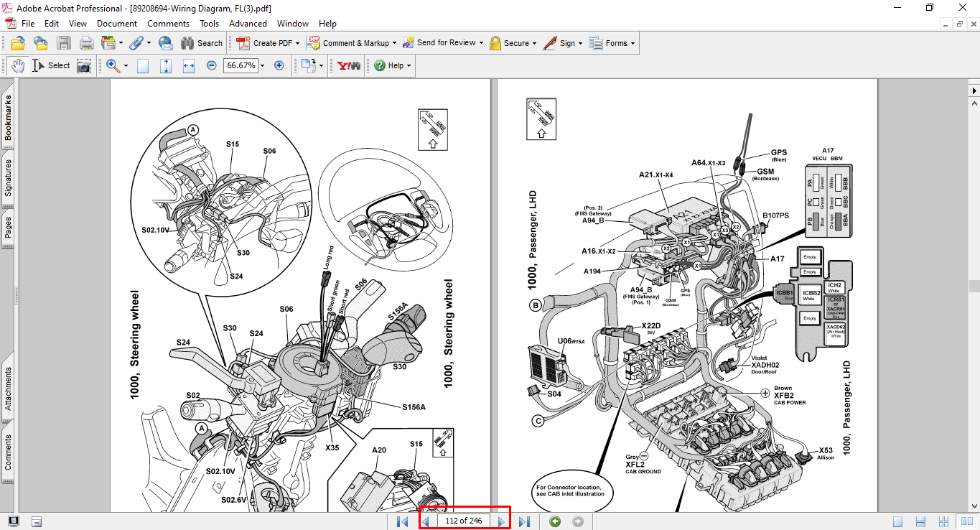Click the Search button

[x=202, y=43]
